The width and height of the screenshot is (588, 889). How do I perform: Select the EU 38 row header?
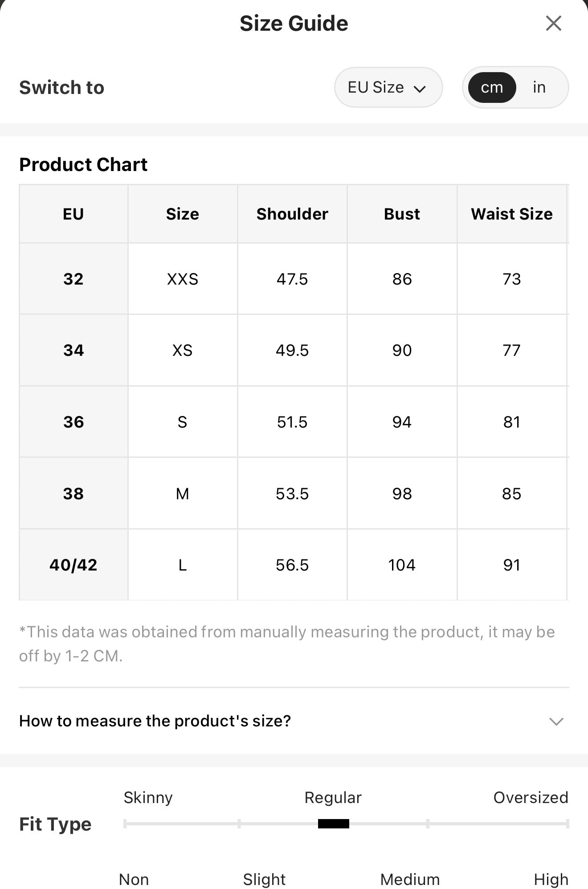(x=73, y=493)
